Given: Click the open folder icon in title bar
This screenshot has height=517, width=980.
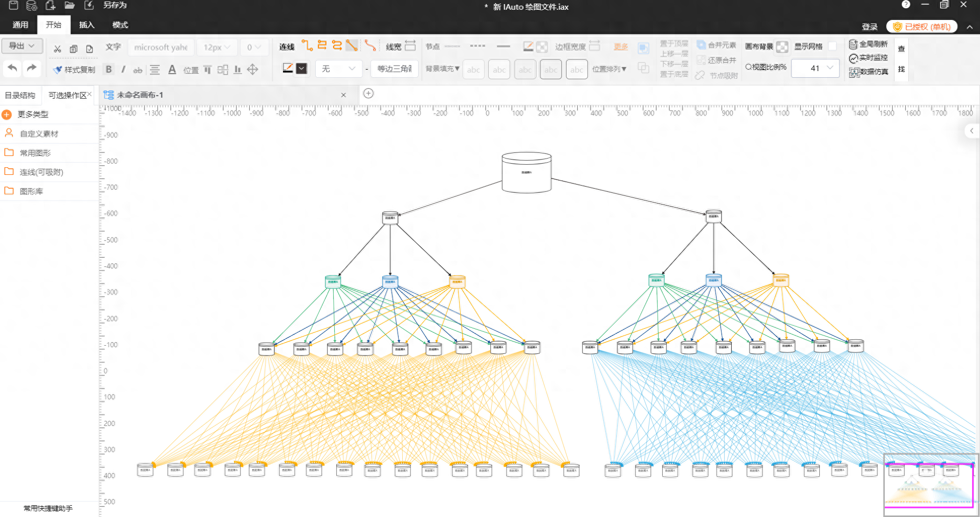Looking at the screenshot, I should 70,5.
